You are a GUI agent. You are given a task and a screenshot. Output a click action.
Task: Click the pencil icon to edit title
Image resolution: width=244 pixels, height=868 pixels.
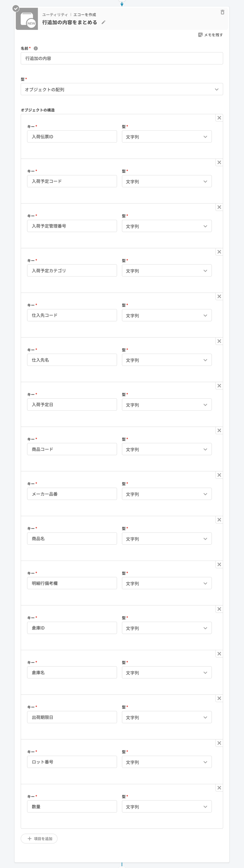[103, 23]
